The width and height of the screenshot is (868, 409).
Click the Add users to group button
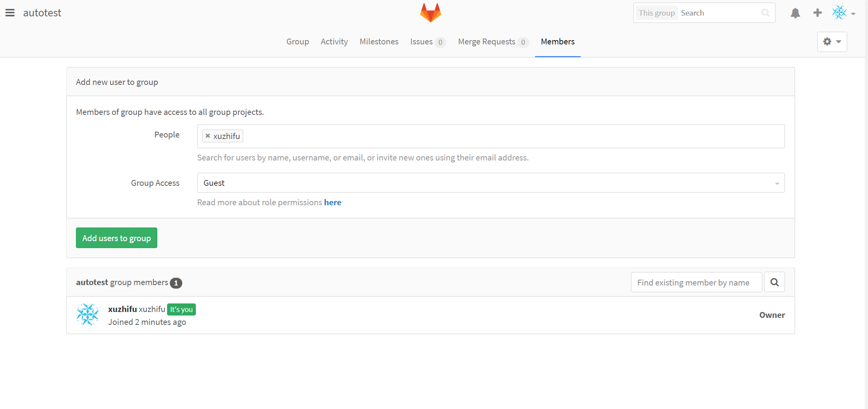click(x=116, y=238)
